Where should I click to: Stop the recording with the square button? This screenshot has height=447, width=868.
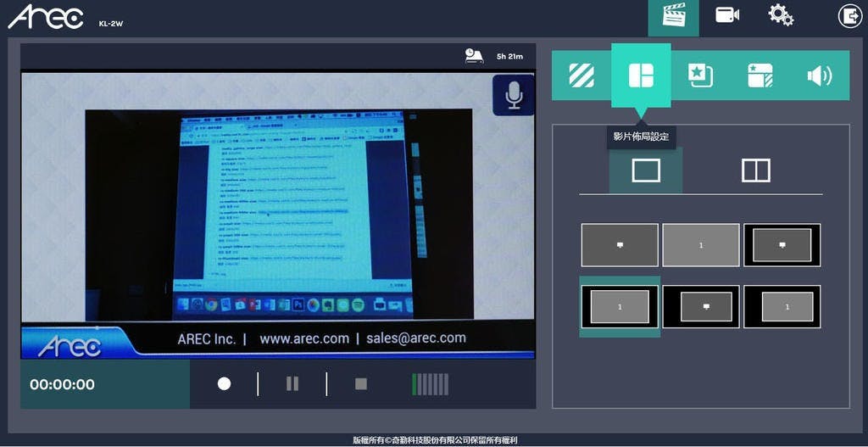tap(361, 384)
